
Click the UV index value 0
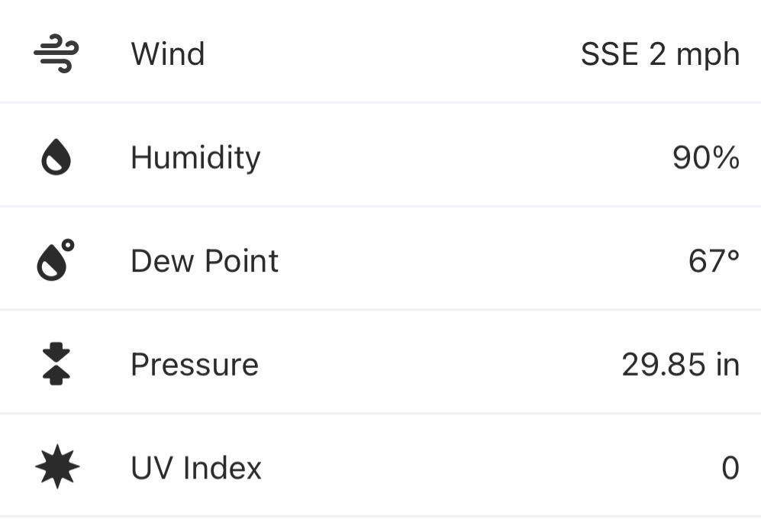(x=730, y=468)
